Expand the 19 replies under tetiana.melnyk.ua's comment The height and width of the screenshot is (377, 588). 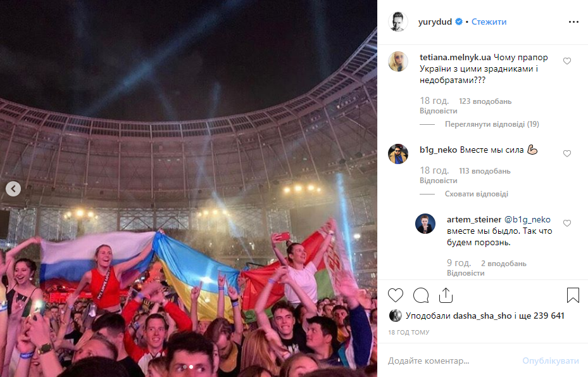[x=492, y=124]
